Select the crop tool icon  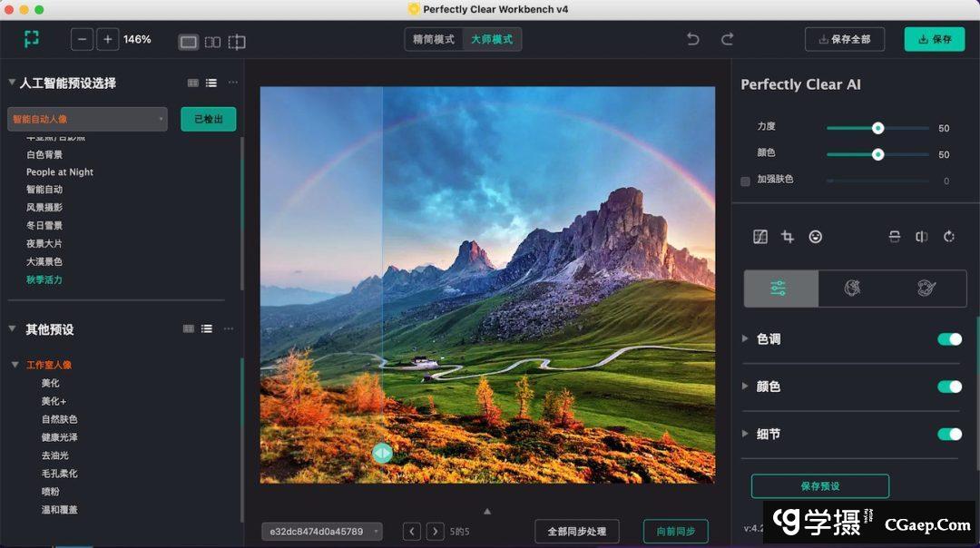pos(788,237)
